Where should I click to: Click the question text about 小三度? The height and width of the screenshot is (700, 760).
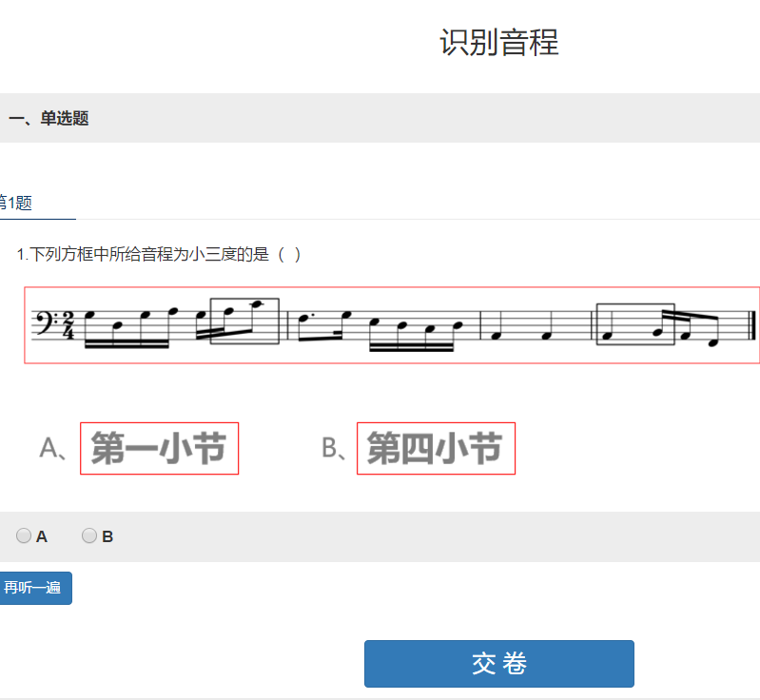159,254
